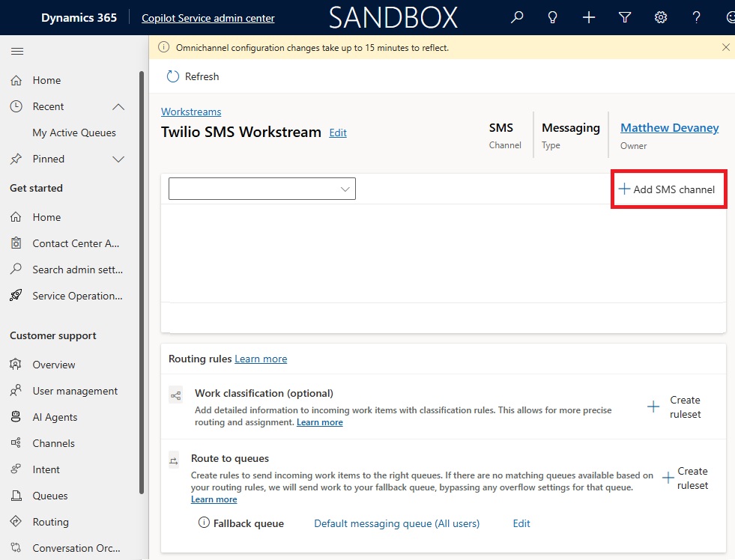
Task: Open My Active Queues recent item
Action: pyautogui.click(x=74, y=133)
